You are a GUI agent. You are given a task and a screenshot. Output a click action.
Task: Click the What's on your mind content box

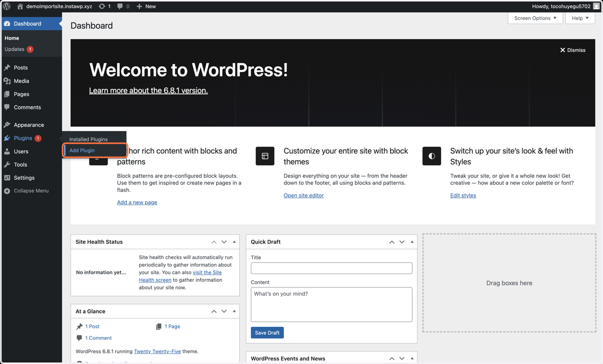[x=332, y=304]
